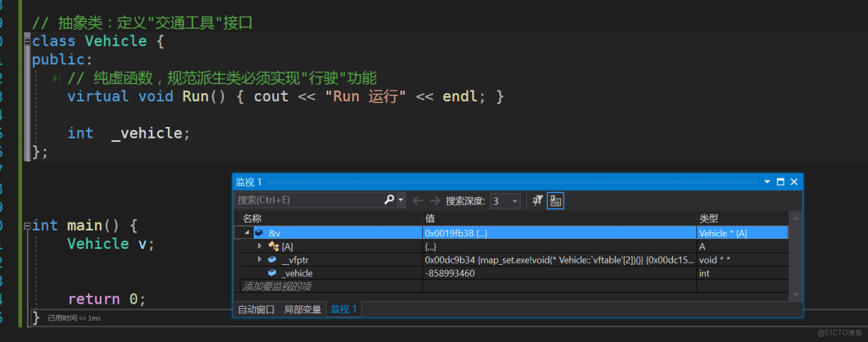Screen dimensions: 868x342
Task: Click the word Vehicle in class declaration
Action: coord(116,42)
